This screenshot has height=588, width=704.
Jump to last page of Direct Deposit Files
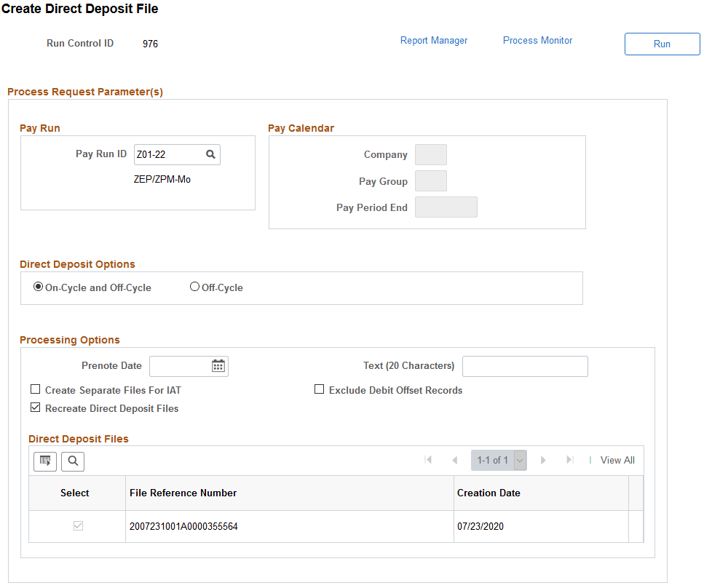[569, 460]
